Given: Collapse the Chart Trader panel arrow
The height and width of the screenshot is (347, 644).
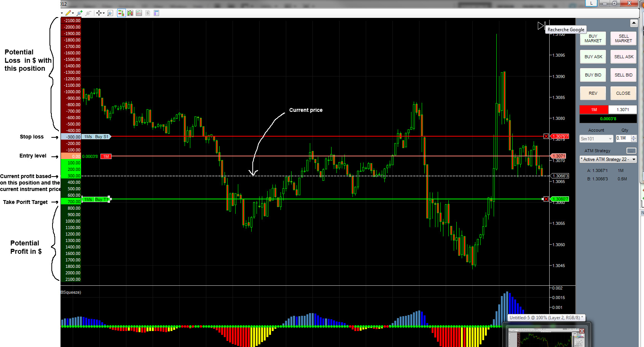Looking at the screenshot, I should (634, 23).
